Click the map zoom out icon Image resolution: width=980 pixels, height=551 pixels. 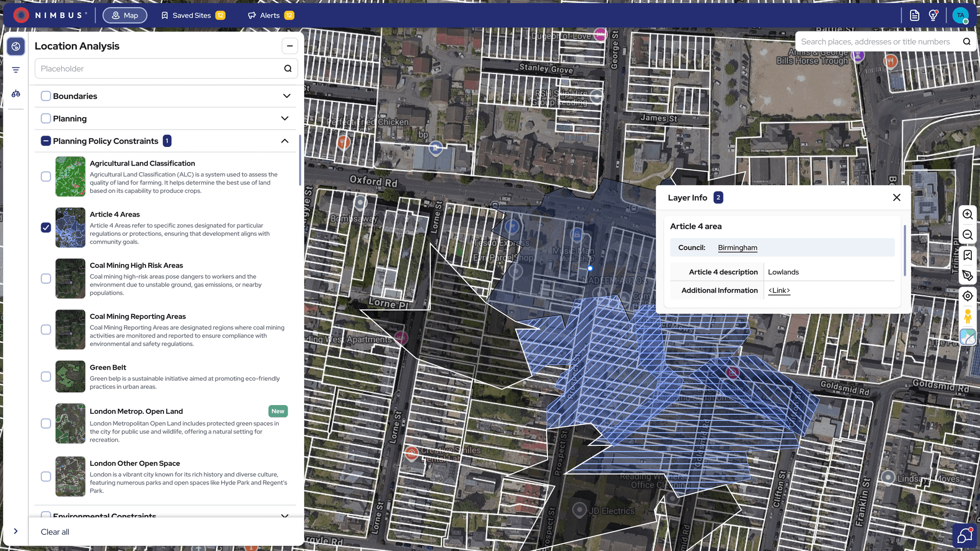pyautogui.click(x=967, y=235)
